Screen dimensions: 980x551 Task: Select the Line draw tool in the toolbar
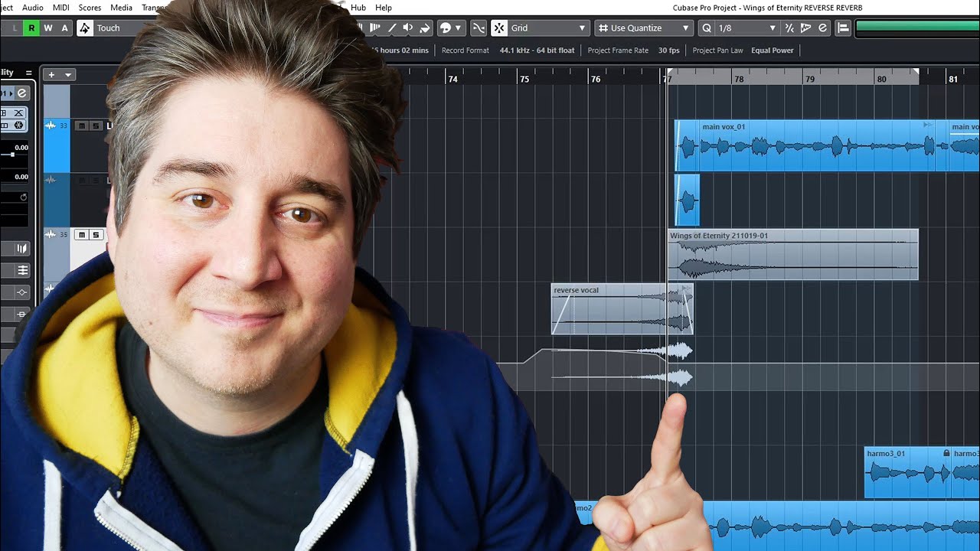391,28
